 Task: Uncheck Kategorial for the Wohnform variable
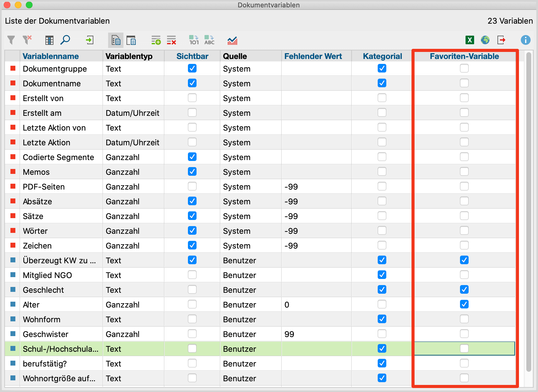[382, 319]
